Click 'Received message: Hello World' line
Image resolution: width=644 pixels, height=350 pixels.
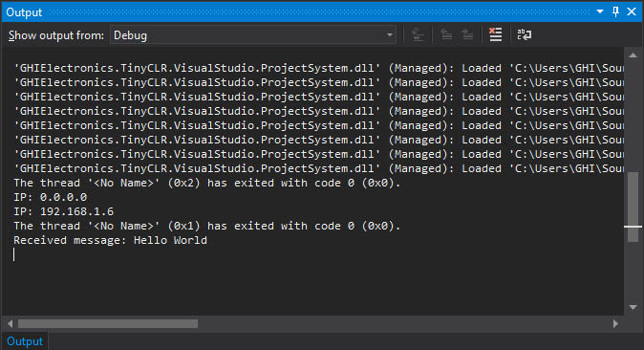(110, 240)
